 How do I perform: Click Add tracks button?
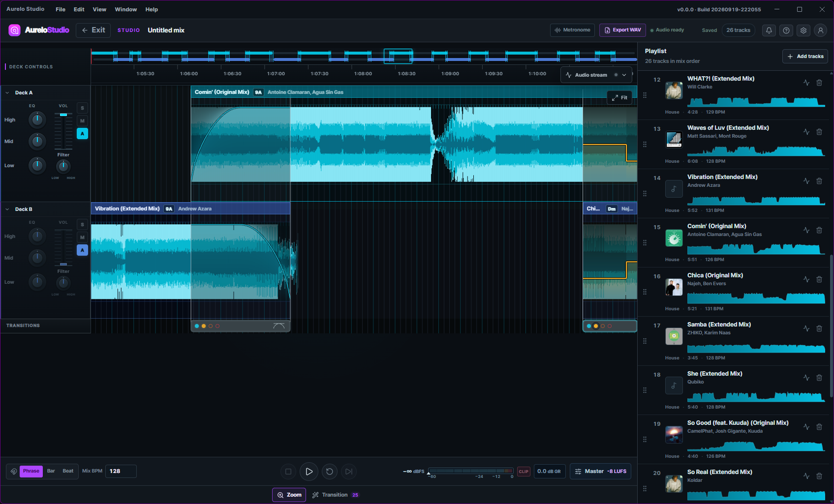coord(805,57)
